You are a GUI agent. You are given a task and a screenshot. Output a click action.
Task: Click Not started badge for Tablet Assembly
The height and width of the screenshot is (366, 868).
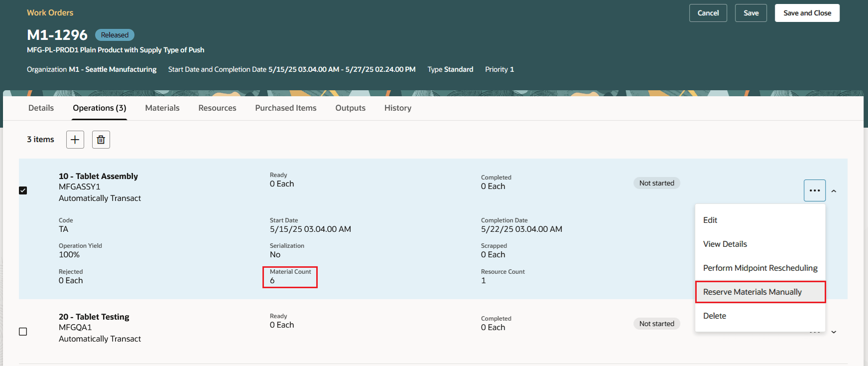(x=657, y=183)
